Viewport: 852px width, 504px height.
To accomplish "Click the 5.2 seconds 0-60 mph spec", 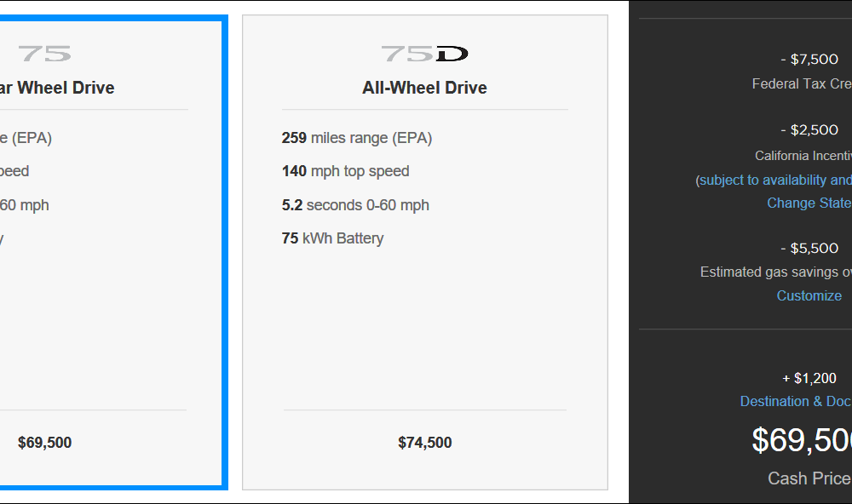I will pyautogui.click(x=355, y=205).
